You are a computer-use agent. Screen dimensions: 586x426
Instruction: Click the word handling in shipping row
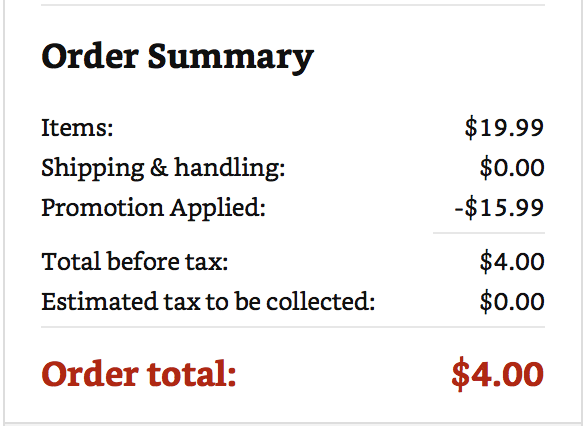[x=230, y=167]
